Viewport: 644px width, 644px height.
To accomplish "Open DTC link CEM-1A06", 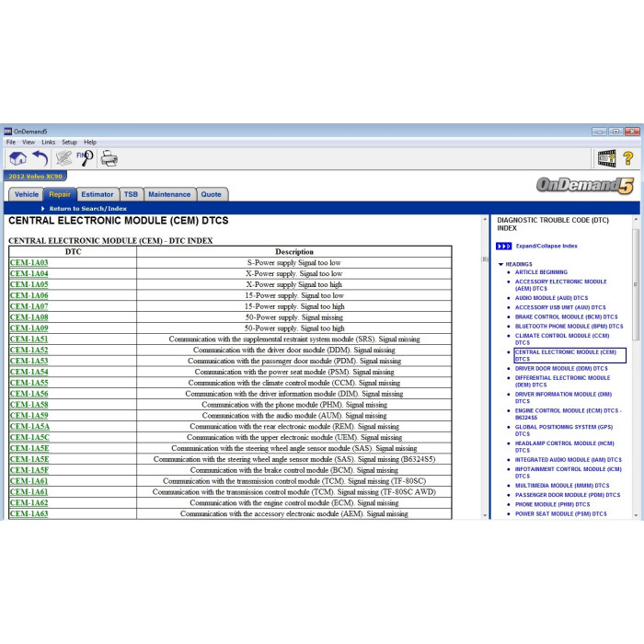I will click(x=29, y=295).
